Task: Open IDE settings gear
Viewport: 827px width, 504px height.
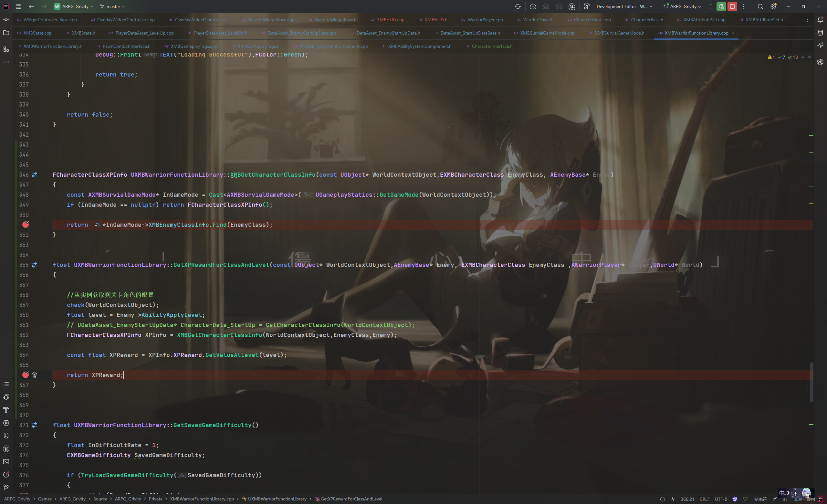Action: tap(774, 6)
